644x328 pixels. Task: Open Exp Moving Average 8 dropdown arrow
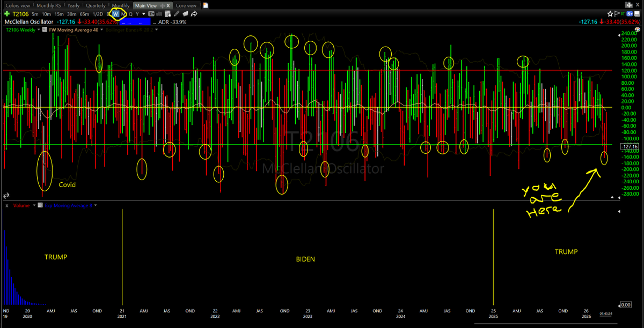click(96, 205)
